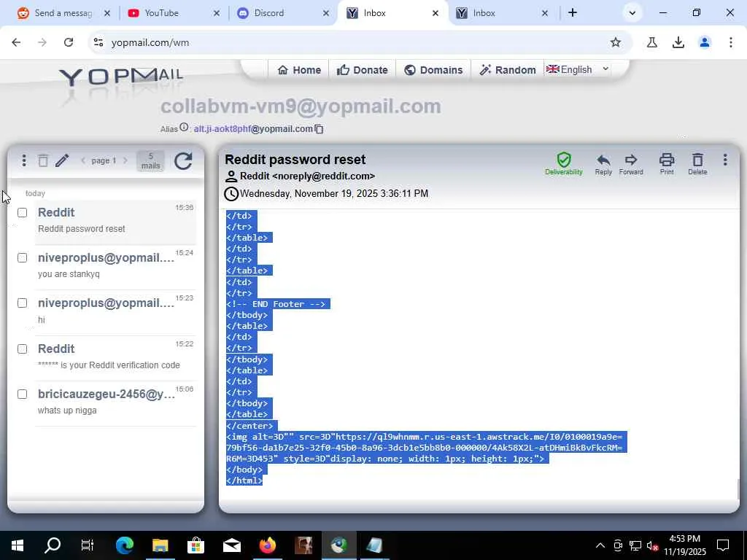Click the alias alt.ji-aokt8phf@yopmail.com link
The width and height of the screenshot is (747, 560).
point(253,128)
